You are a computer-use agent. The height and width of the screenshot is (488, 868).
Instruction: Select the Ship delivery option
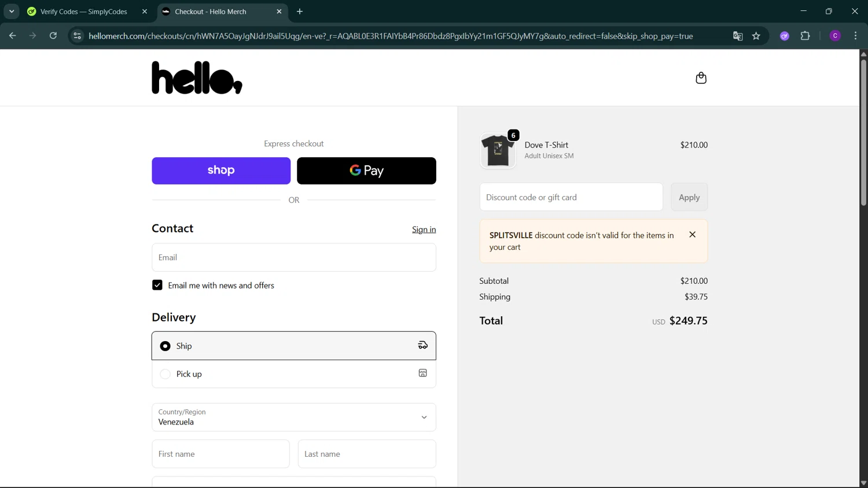tap(294, 346)
